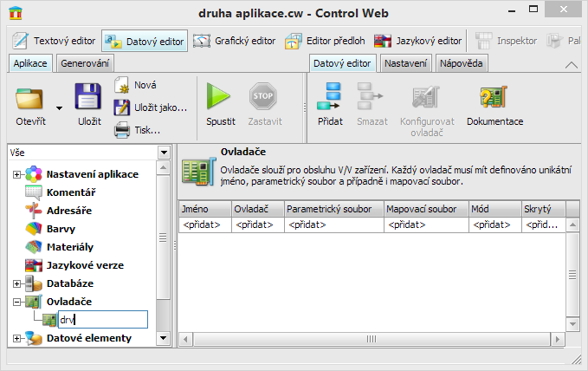Open the Otevřít dropdown arrow
This screenshot has width=588, height=371.
point(60,107)
